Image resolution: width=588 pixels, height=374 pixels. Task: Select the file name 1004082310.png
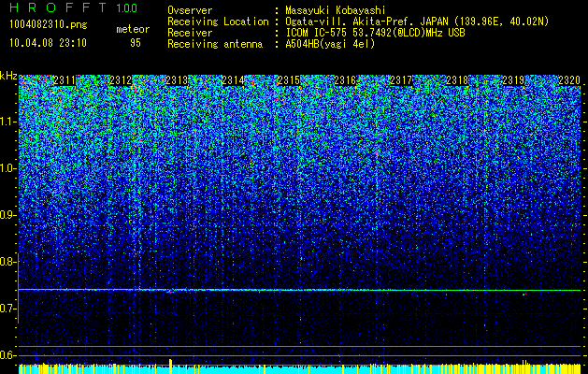(x=49, y=25)
